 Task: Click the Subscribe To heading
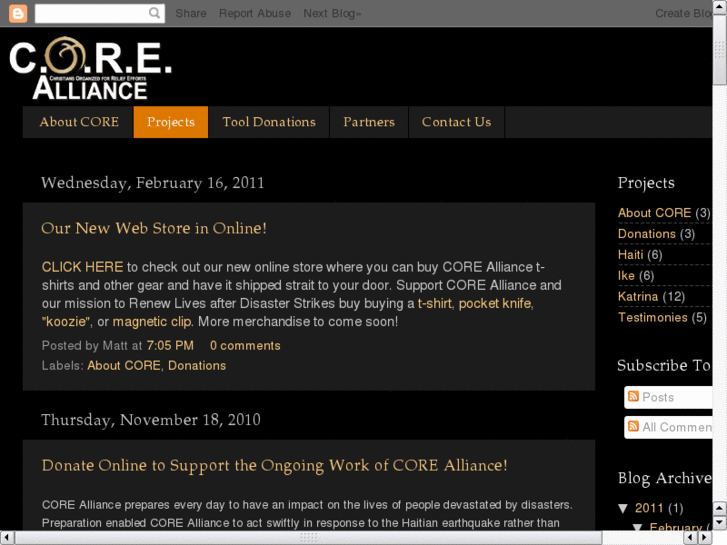click(664, 365)
